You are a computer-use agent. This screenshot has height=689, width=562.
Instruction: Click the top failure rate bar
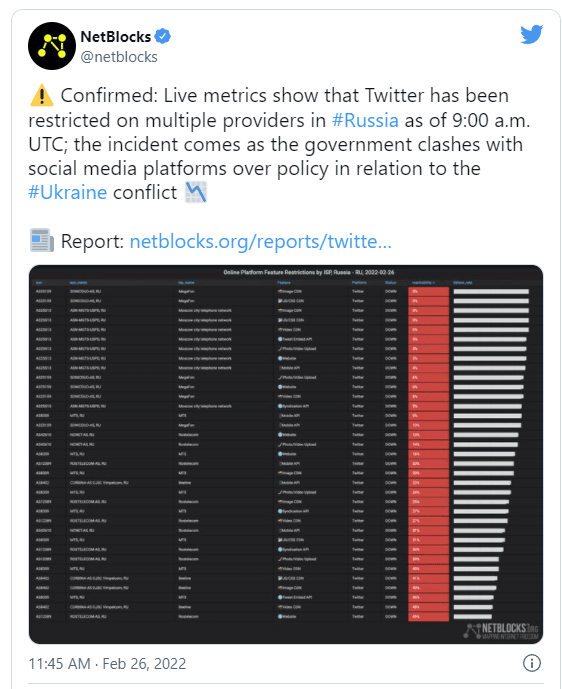(x=491, y=291)
